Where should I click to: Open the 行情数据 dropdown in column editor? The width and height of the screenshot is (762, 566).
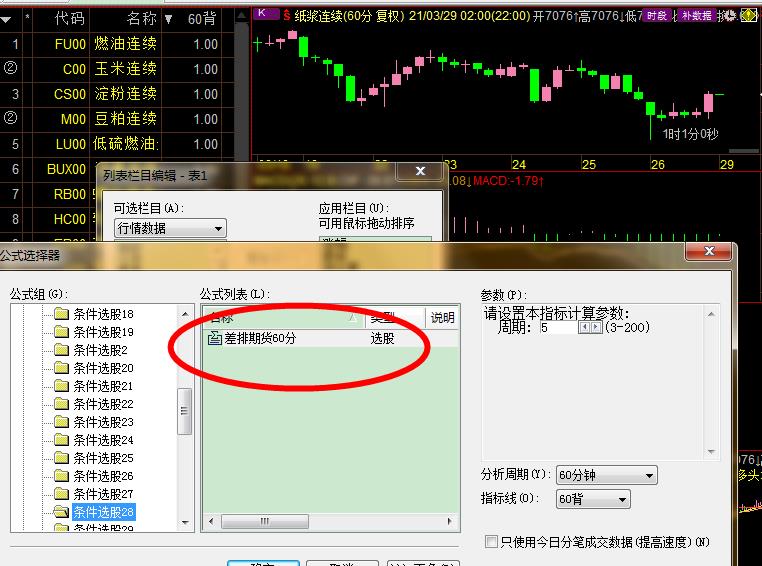170,228
